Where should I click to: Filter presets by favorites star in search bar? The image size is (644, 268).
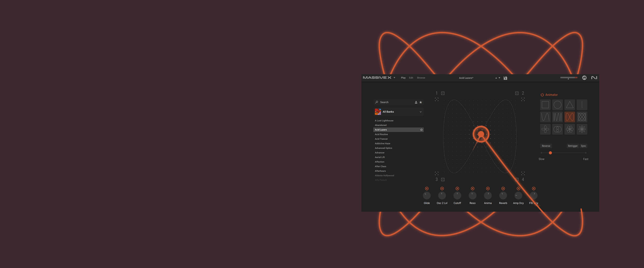420,102
